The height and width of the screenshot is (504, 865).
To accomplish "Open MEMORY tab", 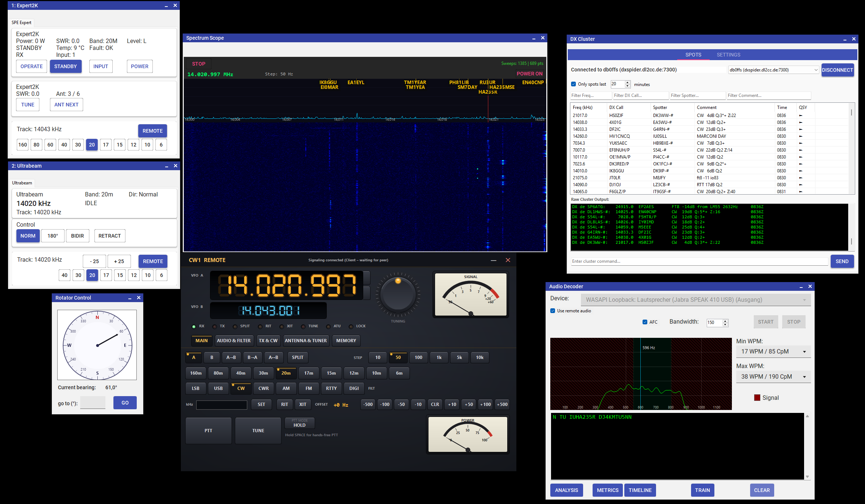I will pyautogui.click(x=346, y=341).
